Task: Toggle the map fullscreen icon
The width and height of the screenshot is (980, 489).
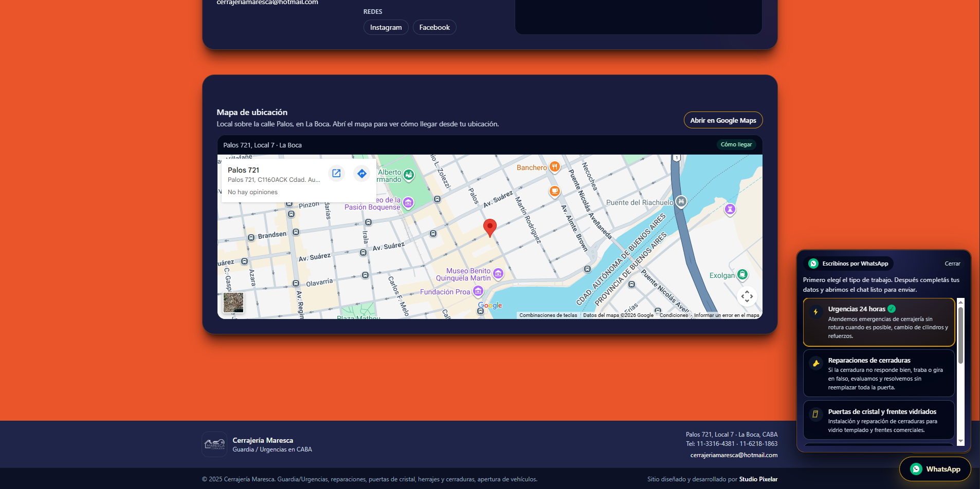Action: pyautogui.click(x=747, y=296)
